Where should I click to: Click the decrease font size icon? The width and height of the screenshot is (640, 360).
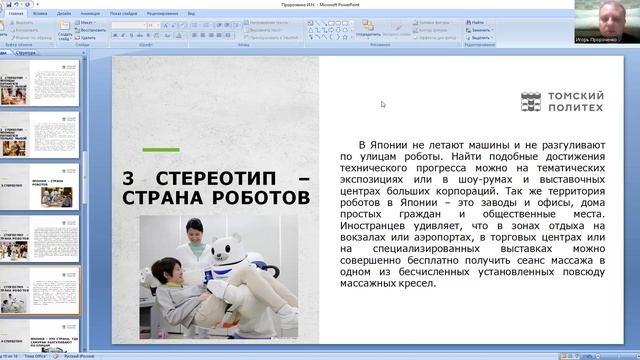[173, 25]
